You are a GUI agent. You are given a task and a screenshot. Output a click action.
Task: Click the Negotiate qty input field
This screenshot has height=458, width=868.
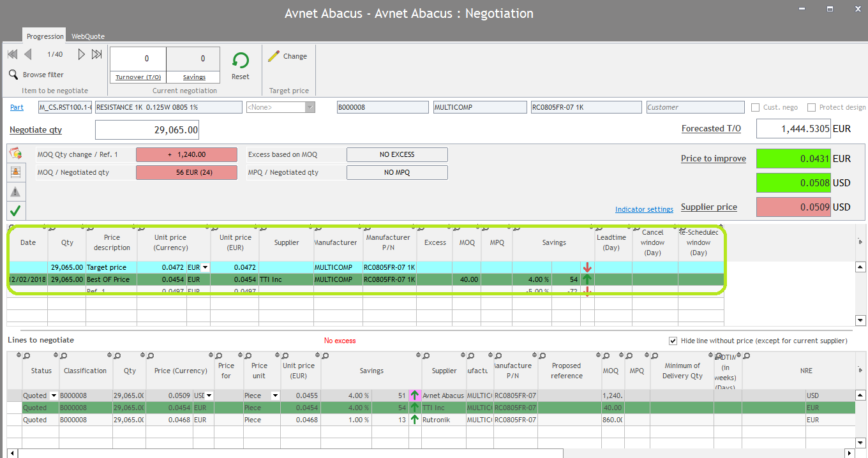[147, 130]
